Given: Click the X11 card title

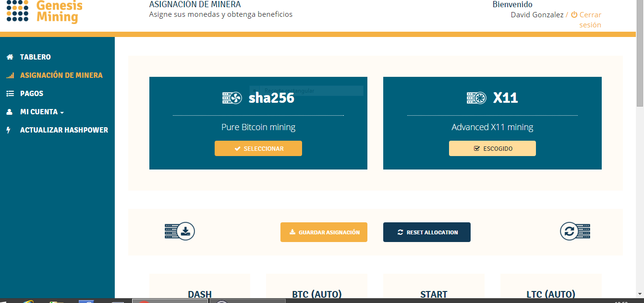Looking at the screenshot, I should point(506,98).
